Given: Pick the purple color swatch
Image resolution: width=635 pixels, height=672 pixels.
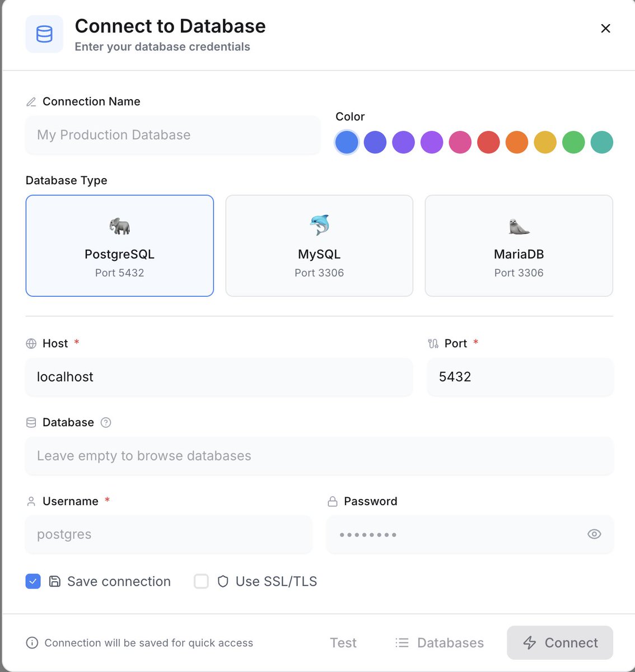Looking at the screenshot, I should [x=432, y=142].
